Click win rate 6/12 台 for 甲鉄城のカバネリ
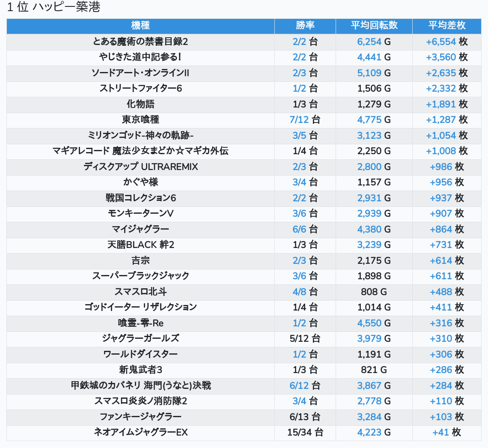Viewport: 488px width, 448px height. tap(305, 386)
